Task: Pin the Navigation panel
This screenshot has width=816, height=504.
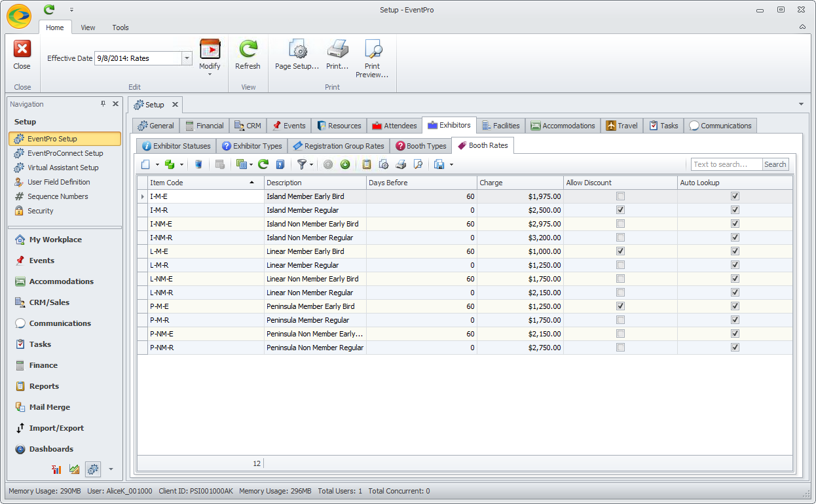Action: (103, 104)
